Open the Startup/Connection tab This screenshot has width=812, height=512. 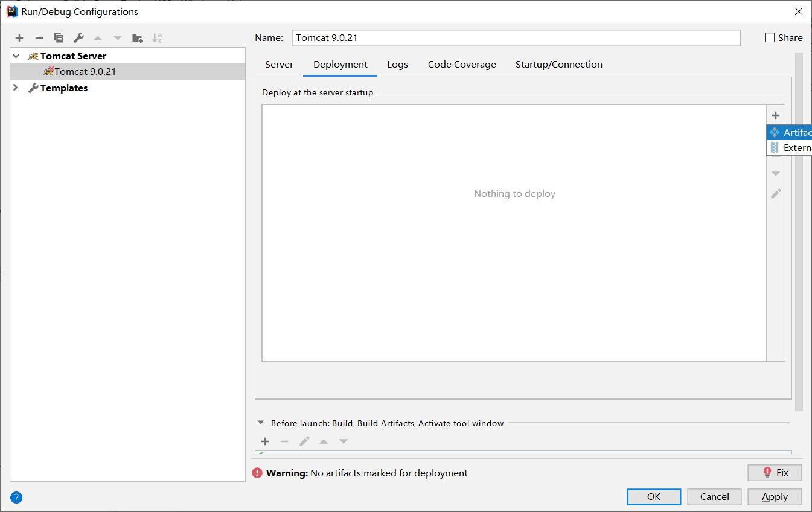pos(559,65)
